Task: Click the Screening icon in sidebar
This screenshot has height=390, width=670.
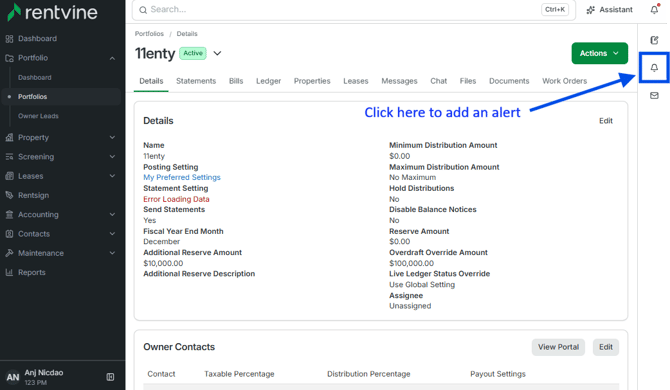Action: pyautogui.click(x=9, y=157)
